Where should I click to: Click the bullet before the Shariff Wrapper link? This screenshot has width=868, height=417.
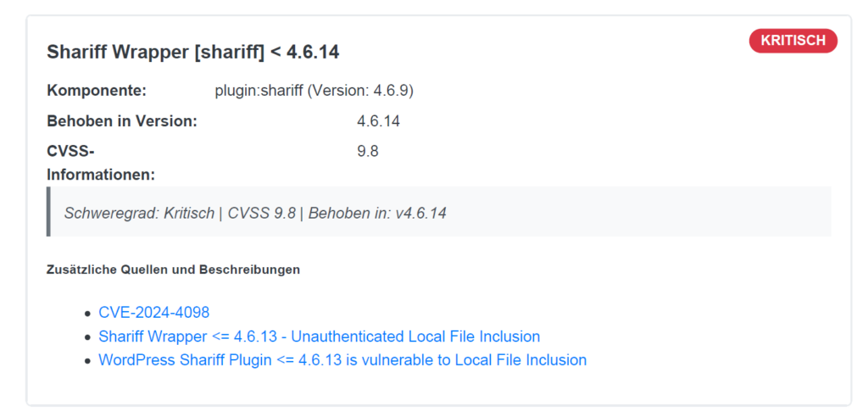87,337
